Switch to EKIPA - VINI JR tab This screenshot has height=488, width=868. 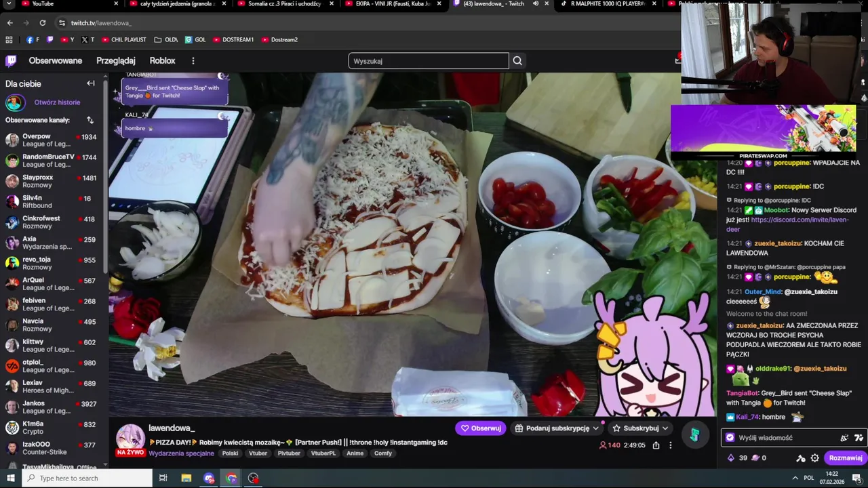[392, 3]
